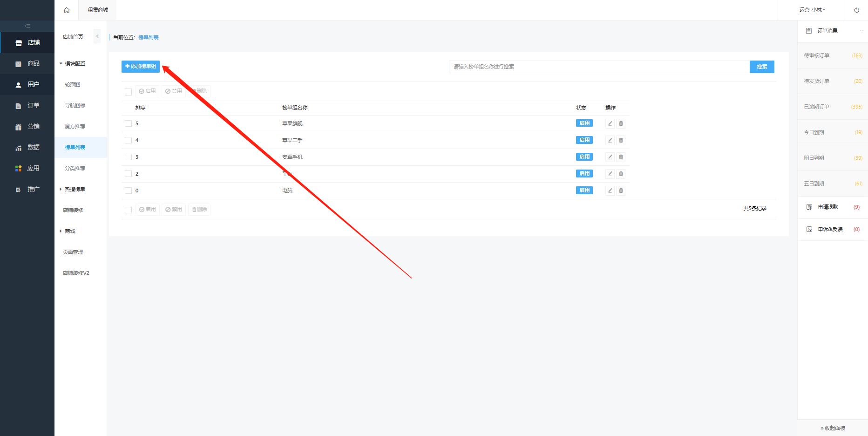Viewport: 868px width, 436px height.
Task: Open the 数据 data chart icon
Action: pos(19,148)
